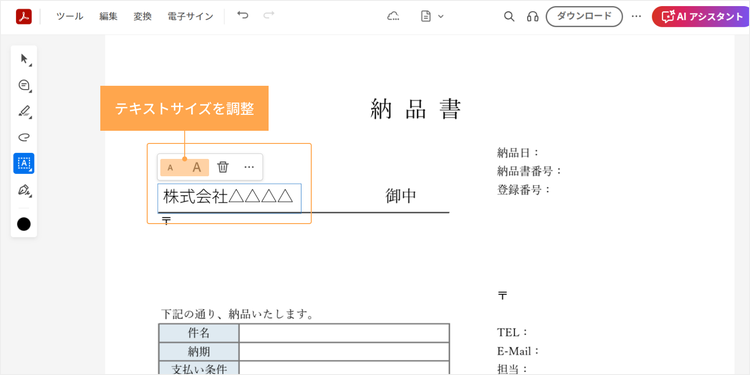Click the 御中 text
This screenshot has height=375, width=750.
401,196
